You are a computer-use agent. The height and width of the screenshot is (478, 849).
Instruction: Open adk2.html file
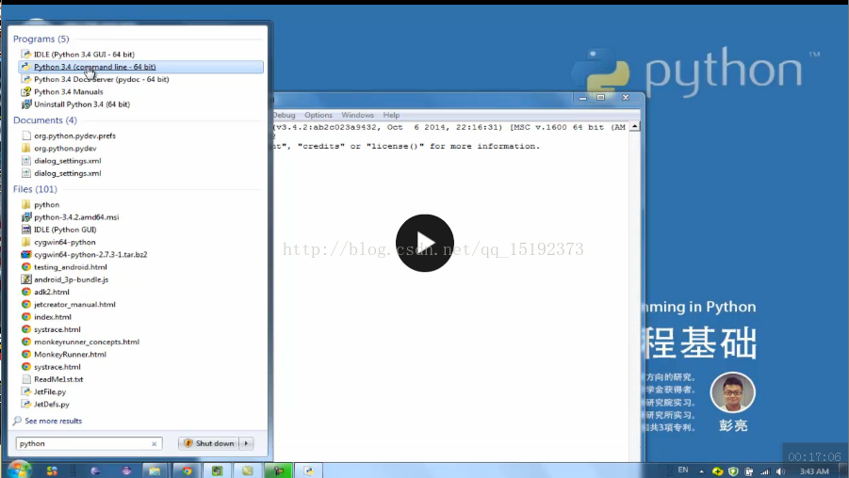click(x=51, y=292)
